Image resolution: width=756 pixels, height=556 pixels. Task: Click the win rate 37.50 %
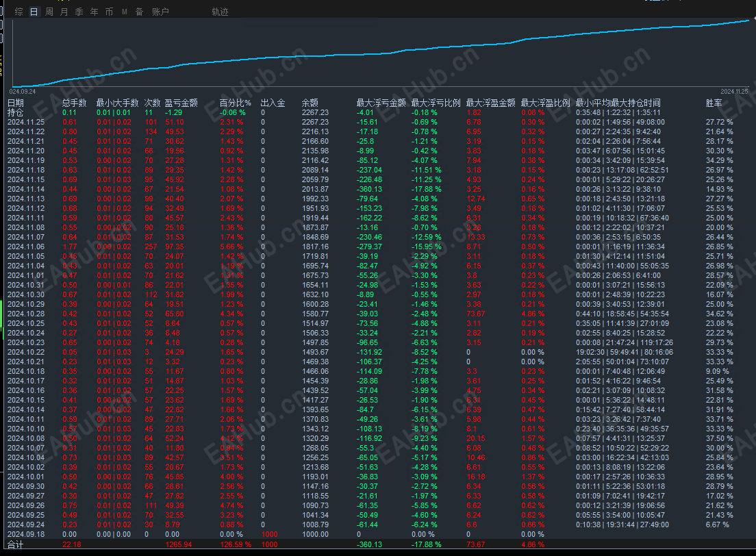click(719, 438)
